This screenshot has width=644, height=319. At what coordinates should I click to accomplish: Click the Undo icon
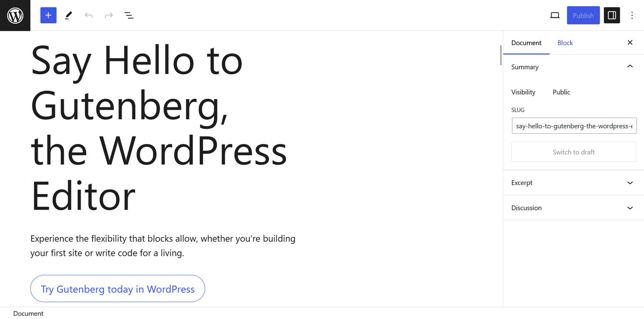[88, 15]
